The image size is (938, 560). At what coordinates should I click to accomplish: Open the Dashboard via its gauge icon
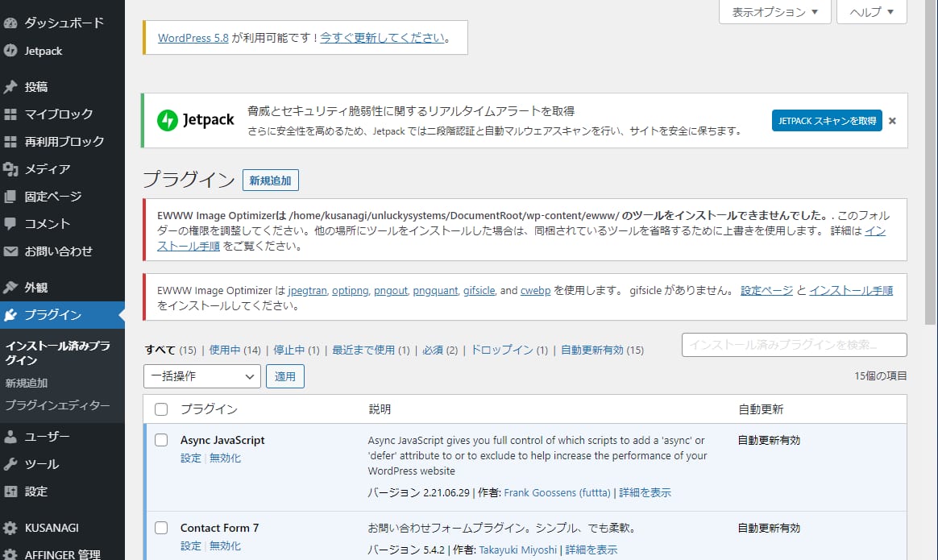tap(10, 23)
